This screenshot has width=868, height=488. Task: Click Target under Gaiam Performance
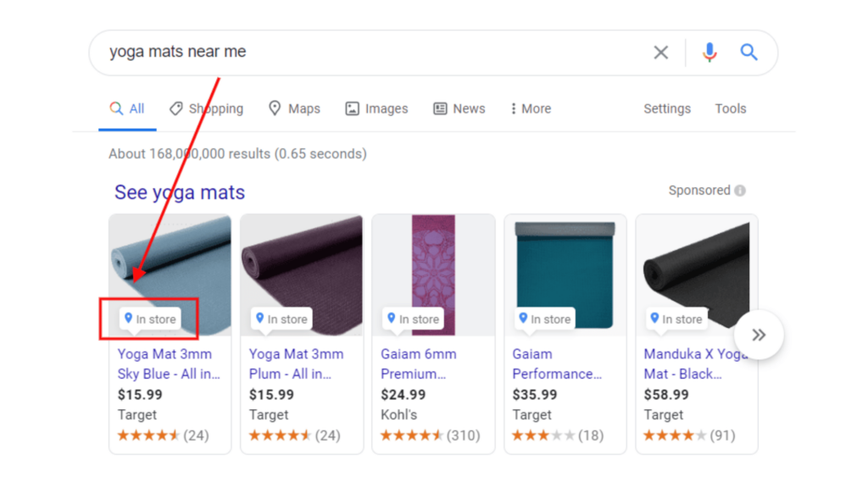click(x=531, y=415)
